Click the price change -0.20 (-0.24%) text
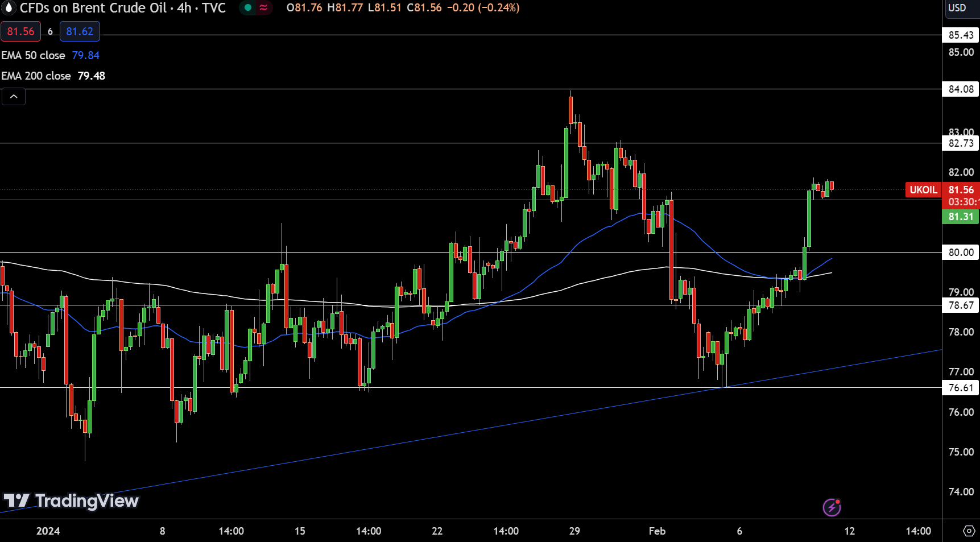The image size is (980, 542). 484,8
